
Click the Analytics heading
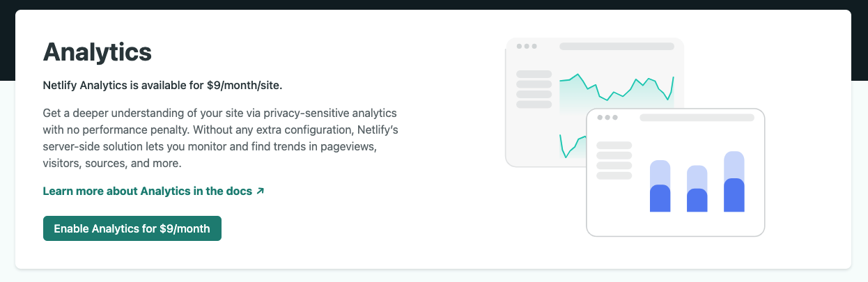pyautogui.click(x=98, y=52)
